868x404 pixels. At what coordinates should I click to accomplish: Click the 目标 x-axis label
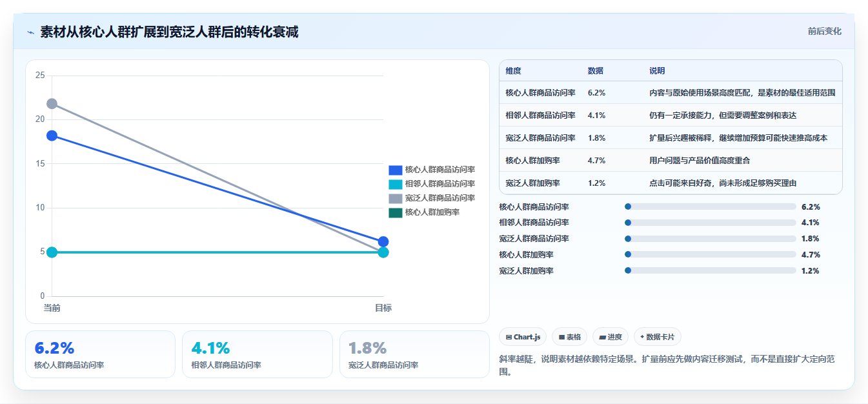(383, 308)
